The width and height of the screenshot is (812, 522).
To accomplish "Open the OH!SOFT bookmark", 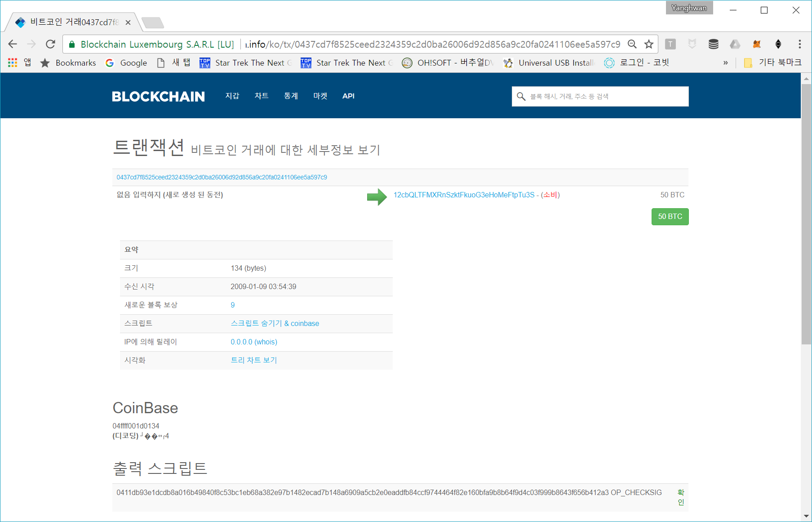I will (x=448, y=63).
